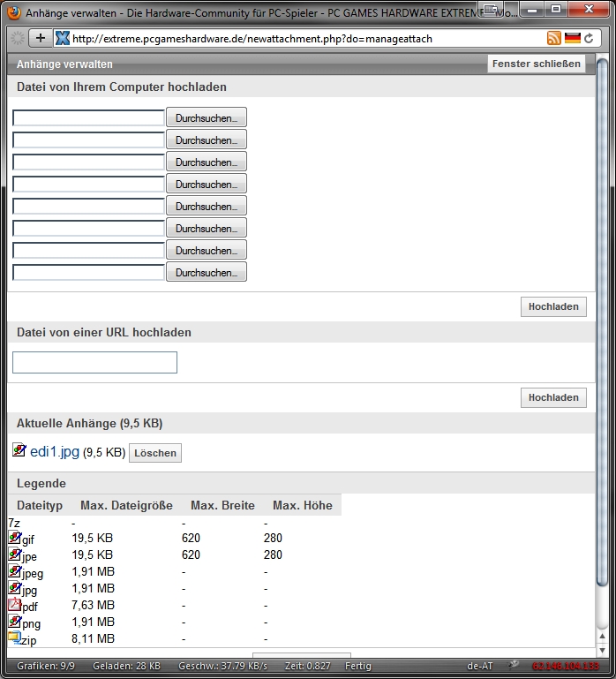The image size is (616, 679).
Task: Click the Max. Breite column header
Action: pyautogui.click(x=222, y=505)
